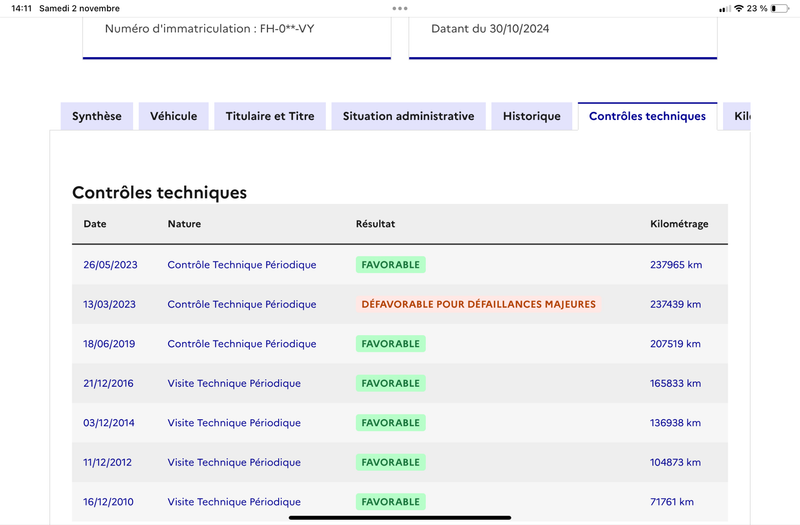Tap the home indicator bar
This screenshot has height=525, width=800.
click(x=400, y=517)
